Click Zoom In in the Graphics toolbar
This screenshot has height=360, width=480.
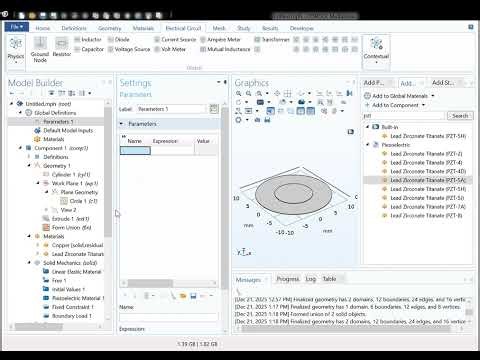coord(239,93)
